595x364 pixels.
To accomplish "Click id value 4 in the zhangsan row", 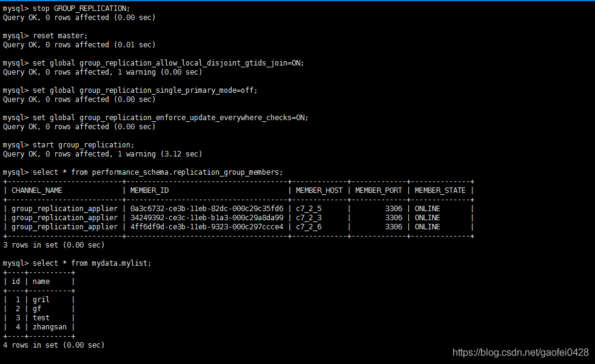I will [x=18, y=327].
